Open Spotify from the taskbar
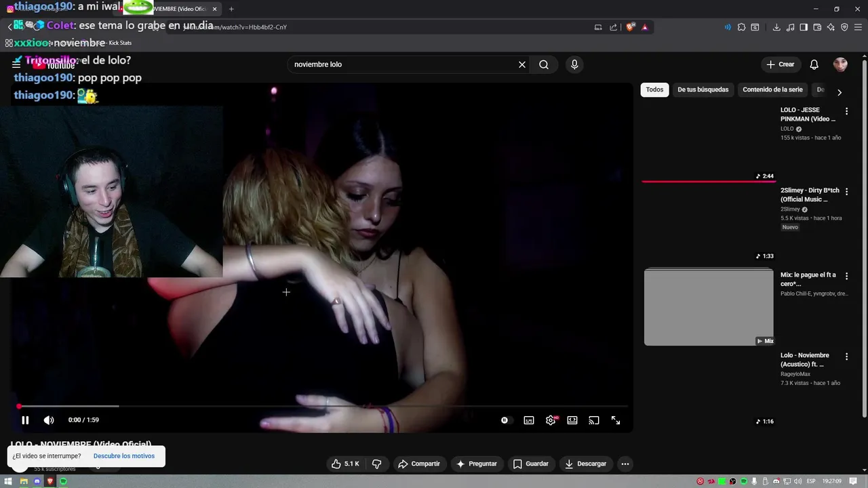Image resolution: width=868 pixels, height=488 pixels. point(64,481)
